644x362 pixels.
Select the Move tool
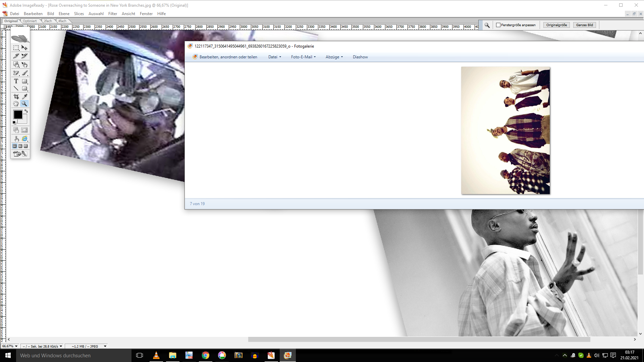pyautogui.click(x=24, y=48)
